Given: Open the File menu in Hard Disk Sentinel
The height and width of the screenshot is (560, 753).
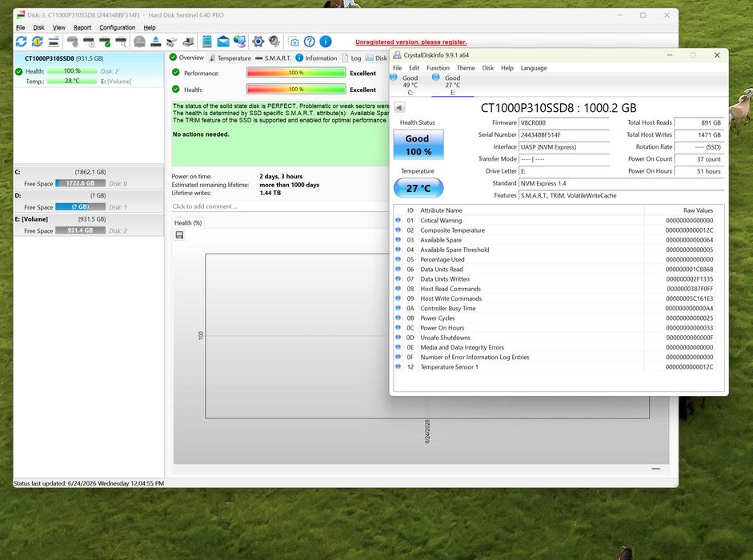Looking at the screenshot, I should coord(21,27).
